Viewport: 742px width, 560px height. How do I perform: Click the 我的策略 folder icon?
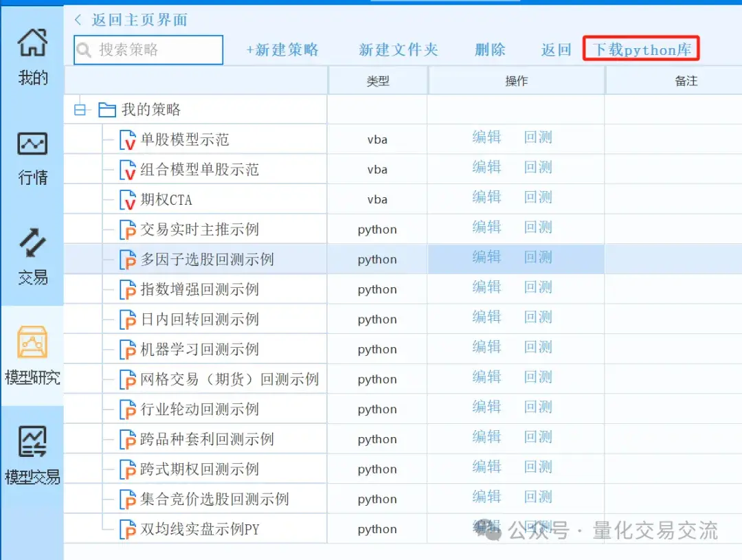pos(107,110)
